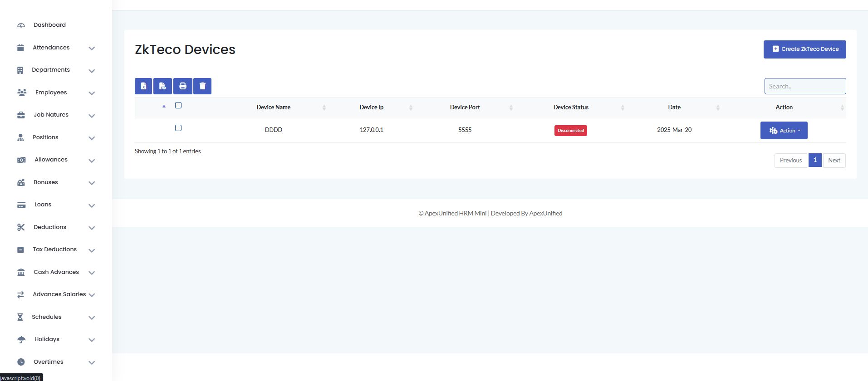
Task: Open the Allowances sidebar menu
Action: (x=51, y=160)
